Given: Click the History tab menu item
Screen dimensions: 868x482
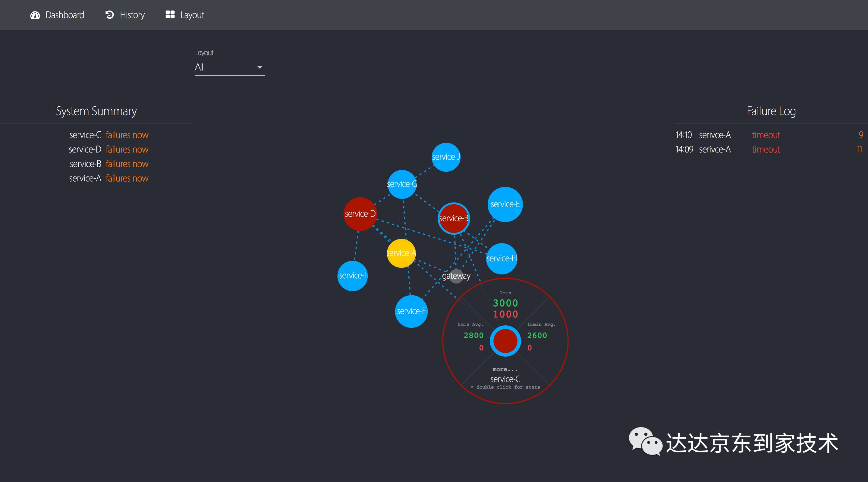Looking at the screenshot, I should pos(124,14).
